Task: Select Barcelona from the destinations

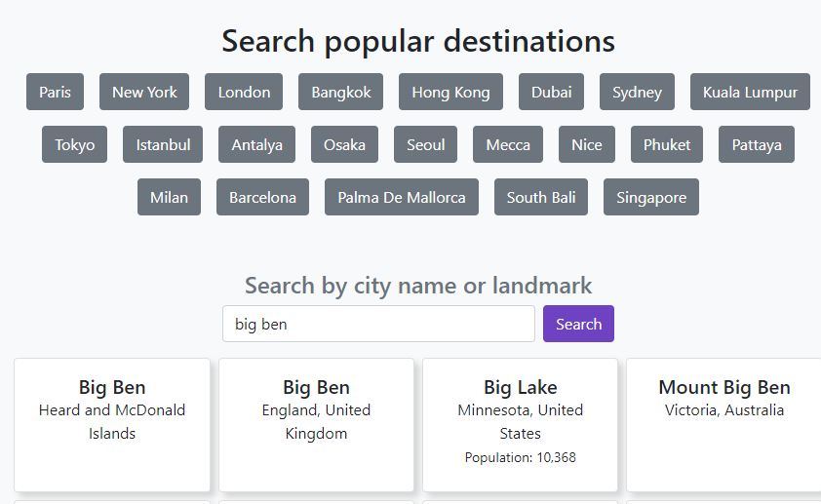Action: click(x=262, y=197)
